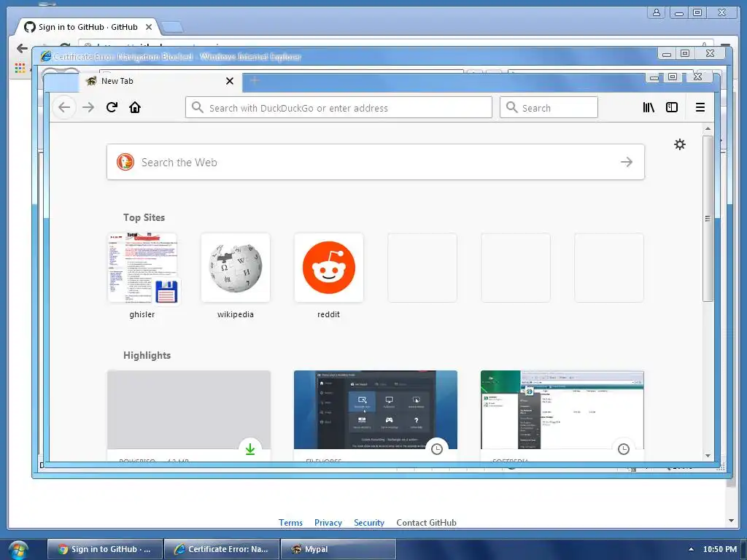The height and width of the screenshot is (560, 747).
Task: Open Contact GitHub link
Action: pyautogui.click(x=426, y=522)
